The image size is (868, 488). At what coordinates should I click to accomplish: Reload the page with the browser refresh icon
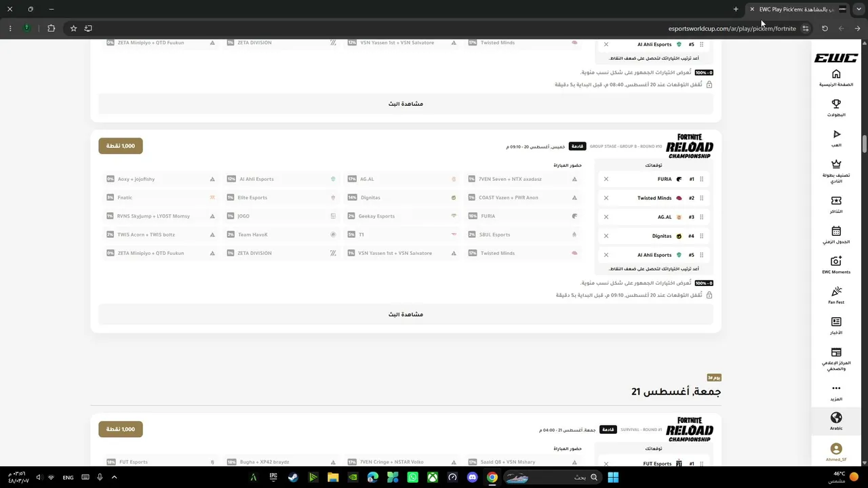825,28
